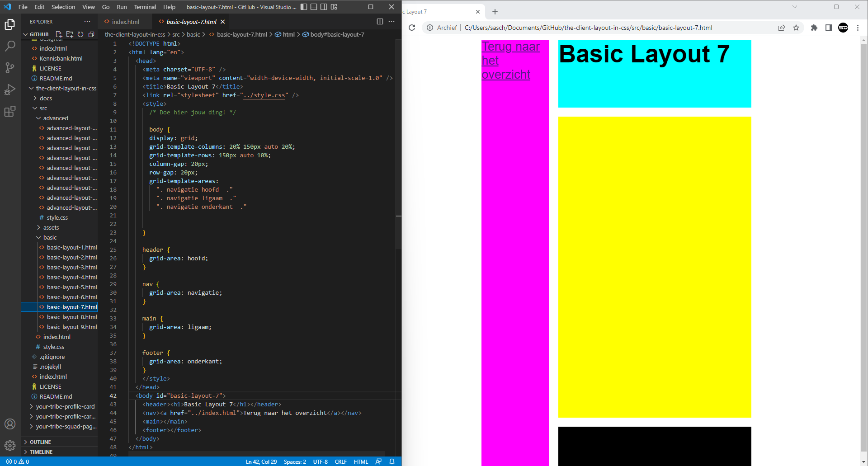
Task: Open the Selection menu
Action: 63,7
